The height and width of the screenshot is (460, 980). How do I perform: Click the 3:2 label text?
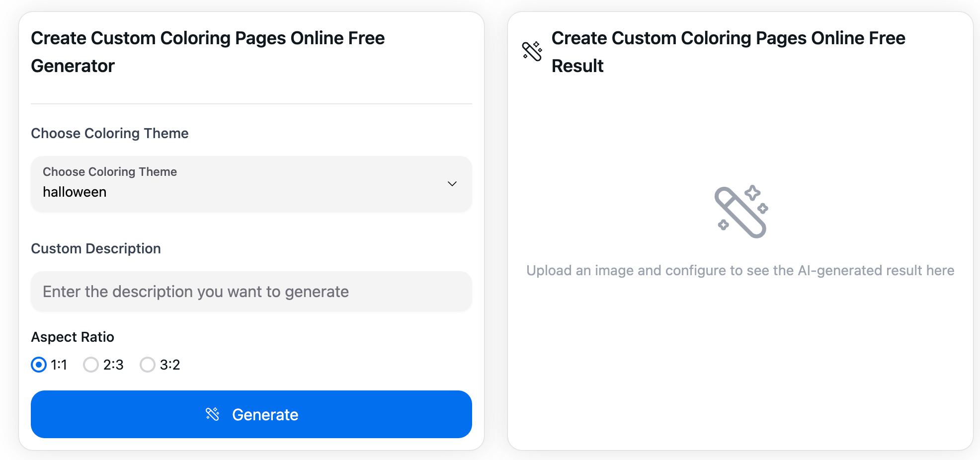[170, 365]
